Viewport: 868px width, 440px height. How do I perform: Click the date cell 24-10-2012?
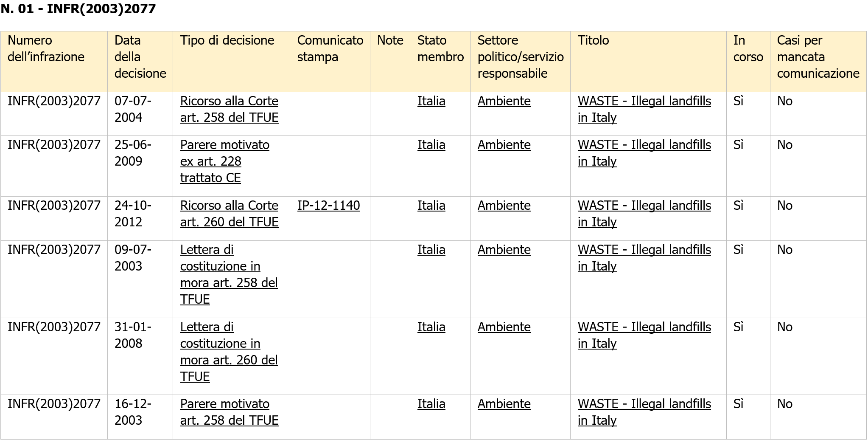[x=133, y=214]
